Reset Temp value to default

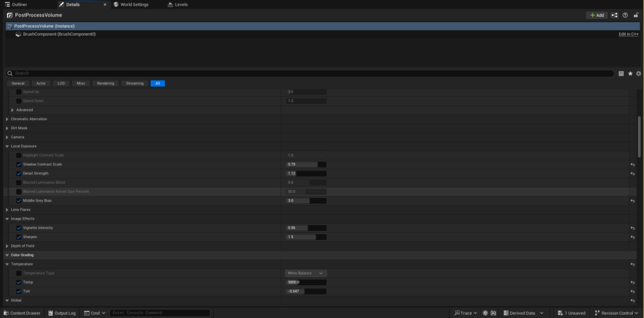click(633, 282)
